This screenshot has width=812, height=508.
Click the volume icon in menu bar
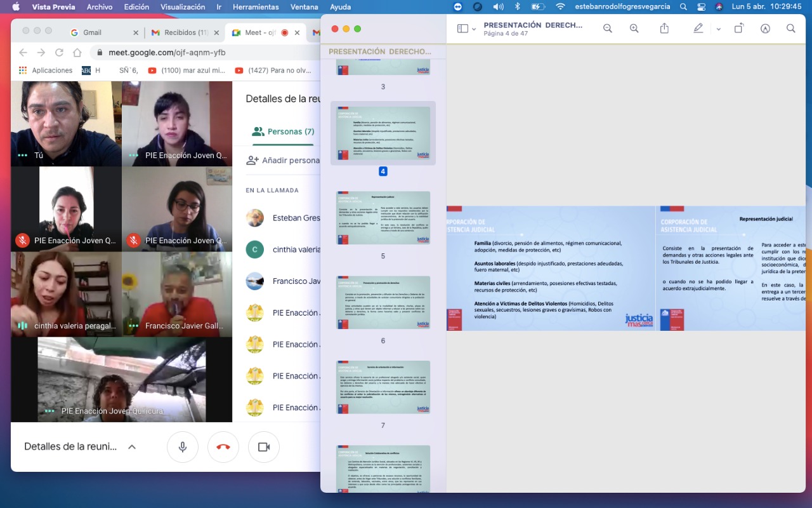[x=498, y=6]
